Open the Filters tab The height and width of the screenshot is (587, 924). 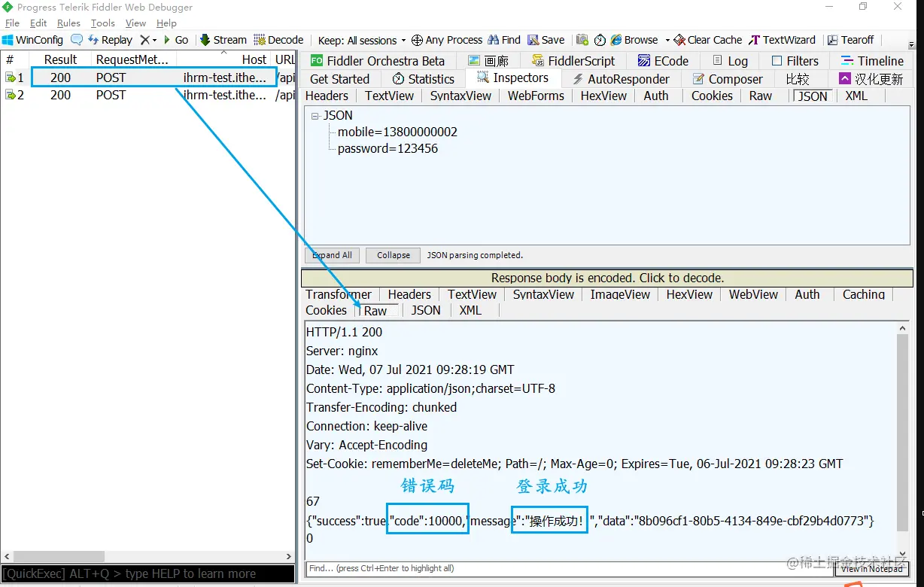[795, 61]
